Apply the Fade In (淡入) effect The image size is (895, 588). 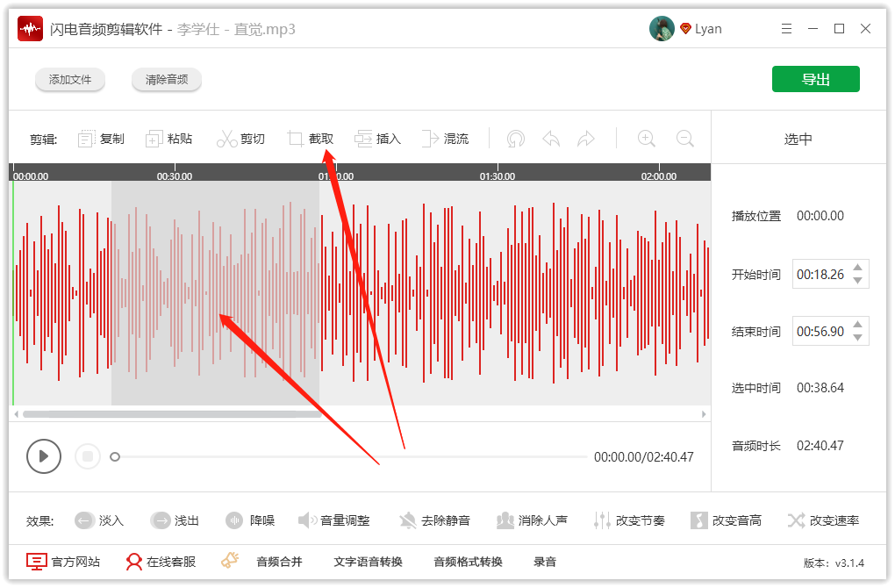pos(99,520)
